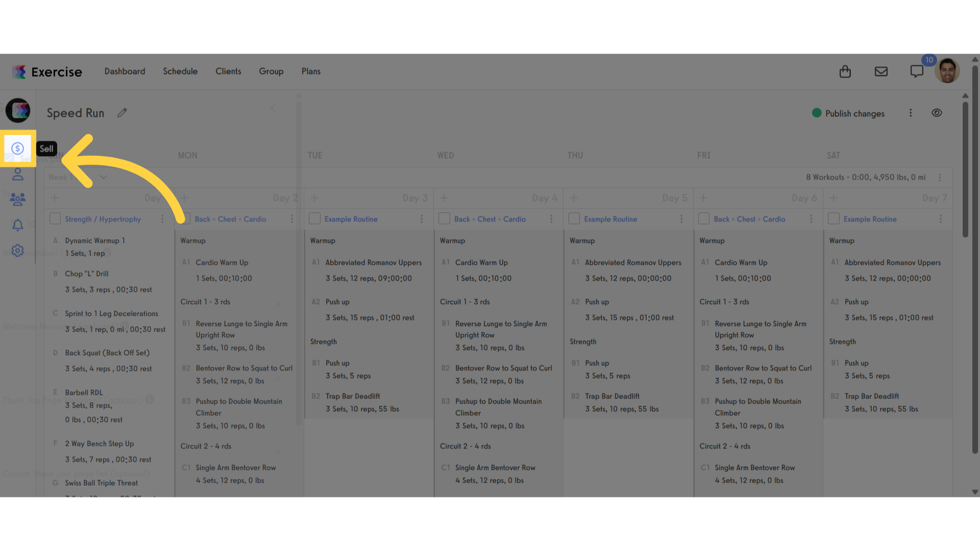Toggle the preview eye icon
The height and width of the screenshot is (551, 980).
click(x=937, y=113)
